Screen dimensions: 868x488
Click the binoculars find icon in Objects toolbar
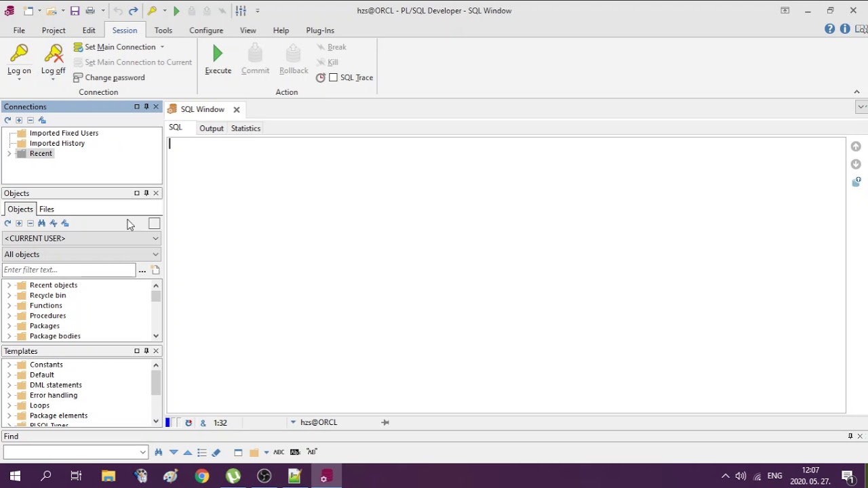click(x=41, y=224)
